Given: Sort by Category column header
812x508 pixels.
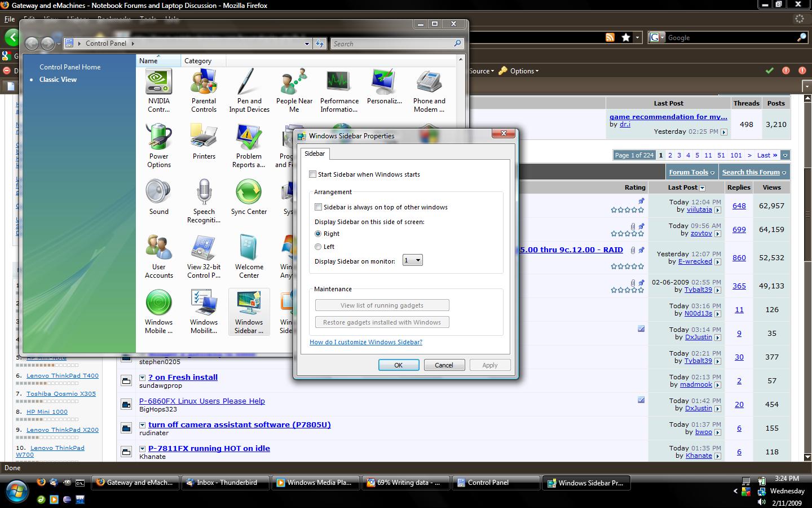Looking at the screenshot, I should pos(204,60).
